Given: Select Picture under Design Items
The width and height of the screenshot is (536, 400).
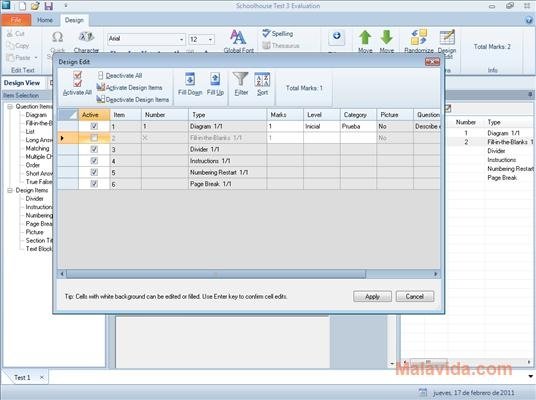Looking at the screenshot, I should [35, 232].
